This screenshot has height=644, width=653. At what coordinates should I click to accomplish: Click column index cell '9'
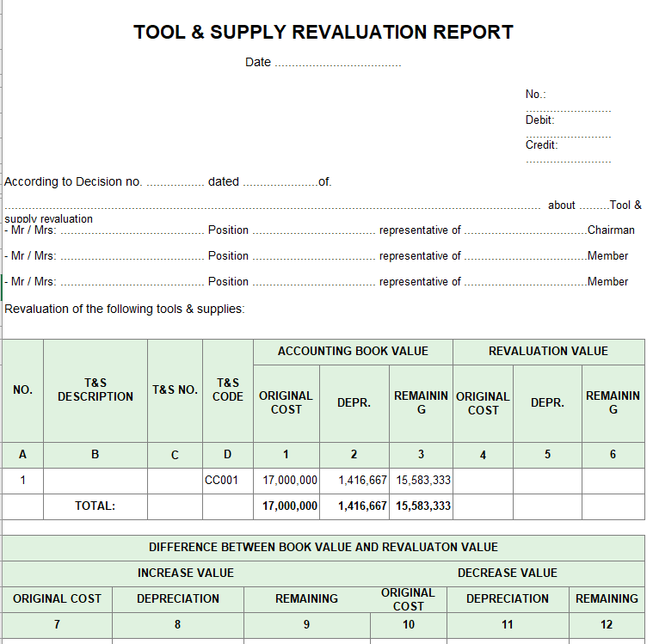[x=306, y=625]
